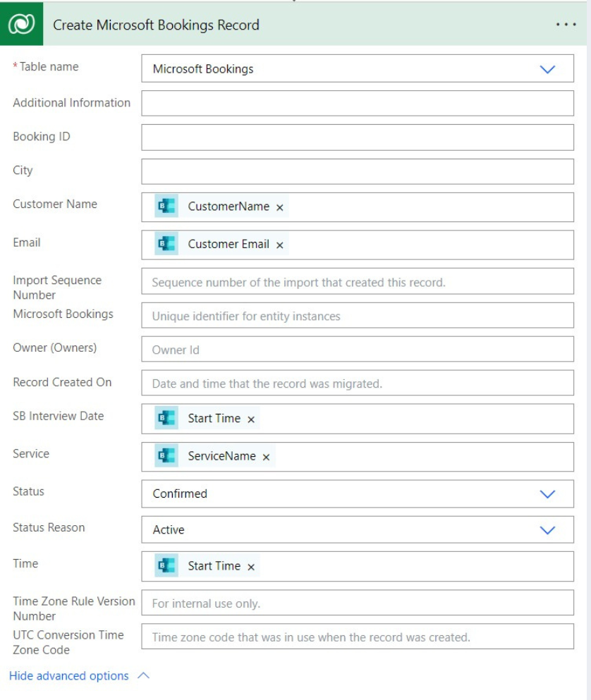Remove Start Time from SB Interview Date
The width and height of the screenshot is (591, 700).
[x=251, y=419]
